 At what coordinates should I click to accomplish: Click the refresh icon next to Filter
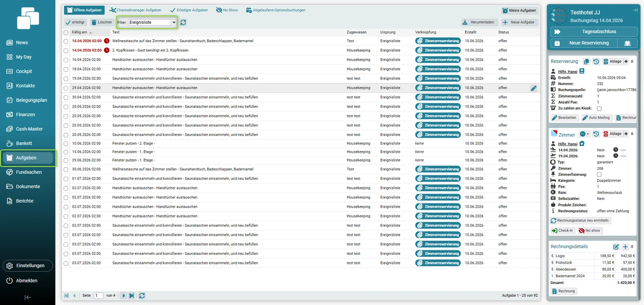[183, 23]
